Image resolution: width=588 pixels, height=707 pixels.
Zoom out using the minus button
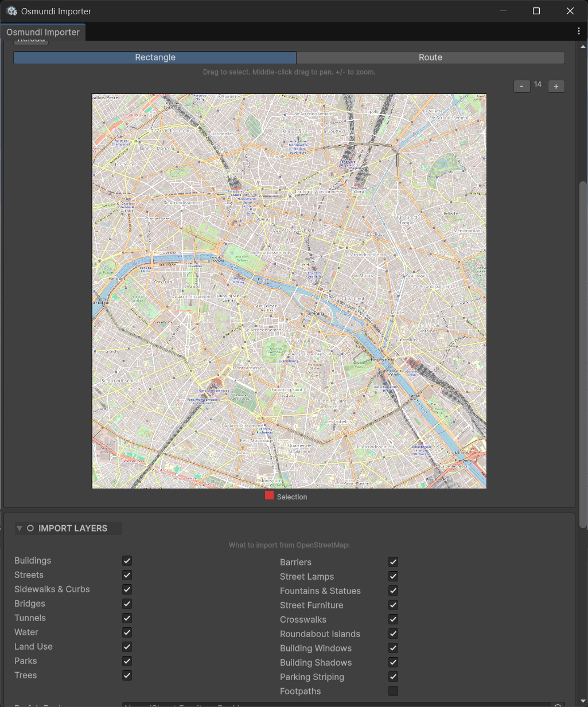pos(521,86)
